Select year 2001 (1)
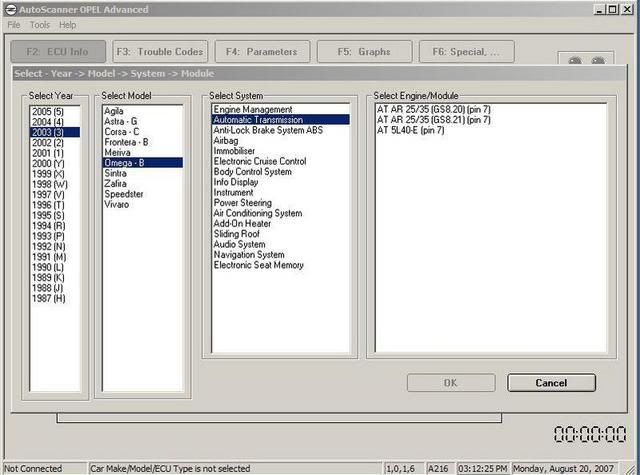Screen dimensions: 640x475 [x=55, y=153]
